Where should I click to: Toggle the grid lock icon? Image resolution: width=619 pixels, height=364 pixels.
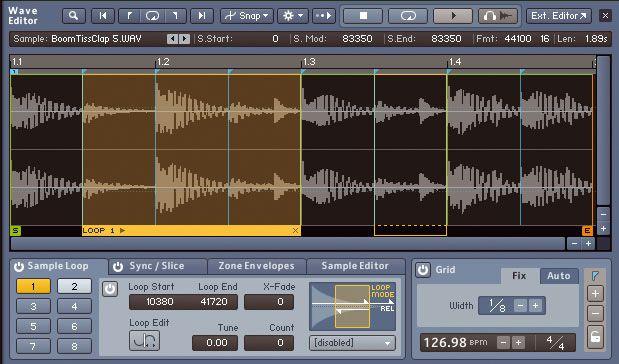pos(595,336)
